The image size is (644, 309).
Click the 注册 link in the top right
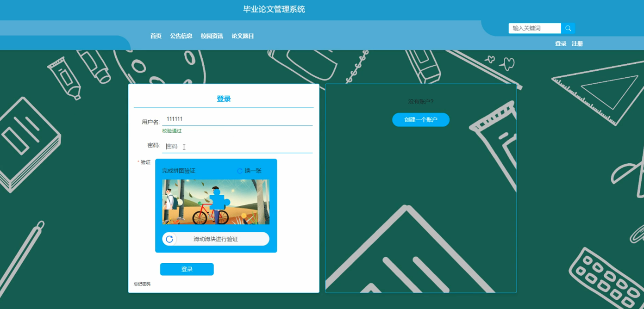[577, 43]
